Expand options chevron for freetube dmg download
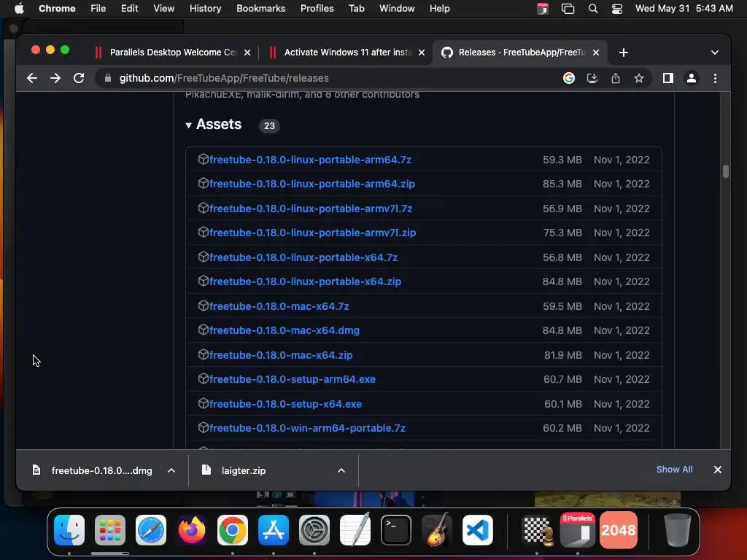The width and height of the screenshot is (747, 560). tap(171, 470)
